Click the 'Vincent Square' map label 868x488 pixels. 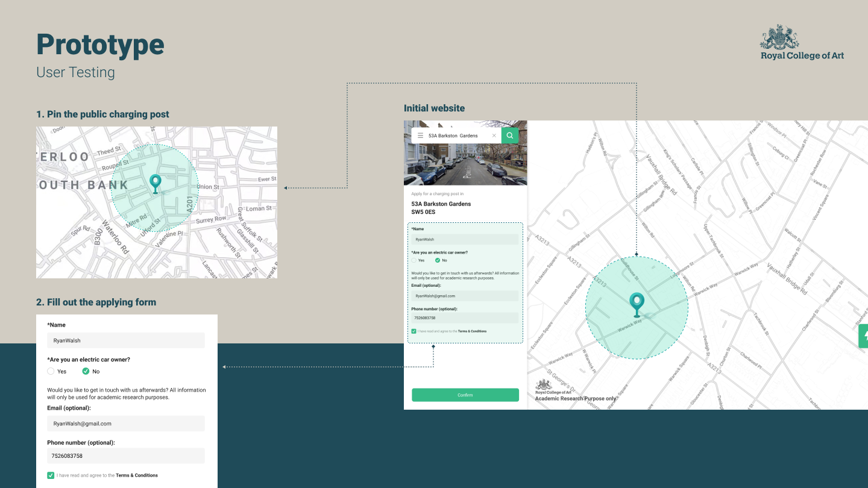[x=821, y=208]
